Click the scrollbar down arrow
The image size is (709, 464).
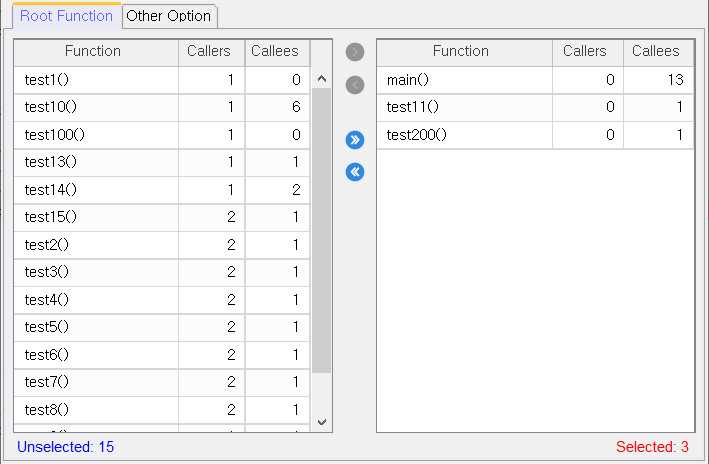point(322,422)
